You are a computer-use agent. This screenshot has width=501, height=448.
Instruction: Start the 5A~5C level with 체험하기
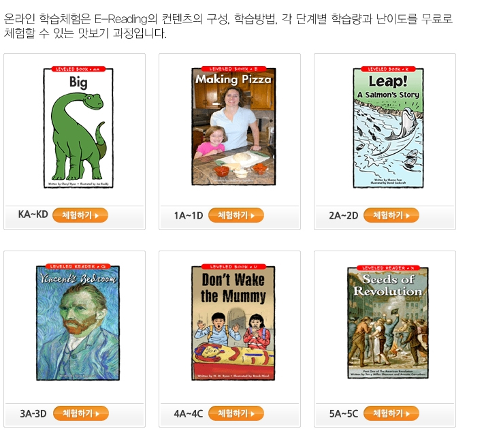391,413
